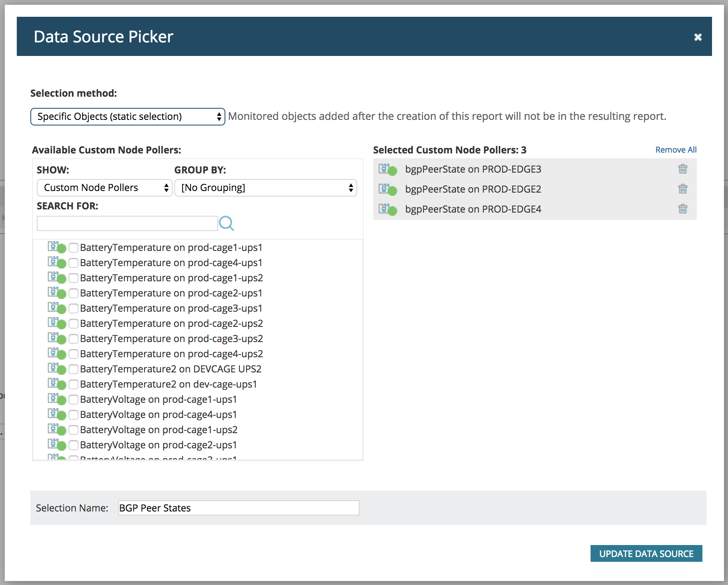Viewport: 728px width, 585px height.
Task: Click the Selection Name input field
Action: click(x=239, y=508)
